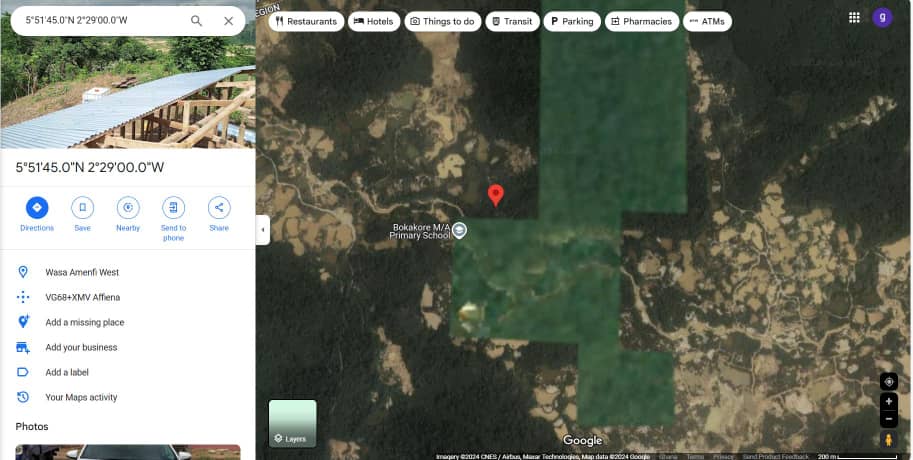Click Add your business
Viewport: 913px width, 460px height.
(x=128, y=347)
